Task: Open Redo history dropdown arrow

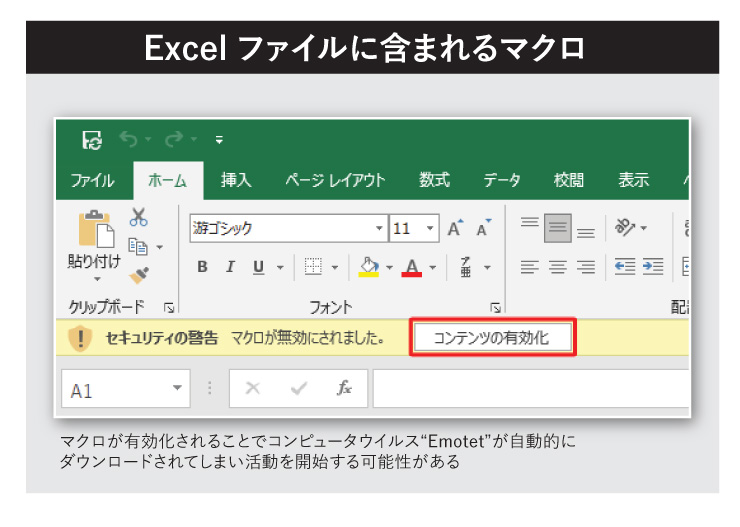Action: 194,139
